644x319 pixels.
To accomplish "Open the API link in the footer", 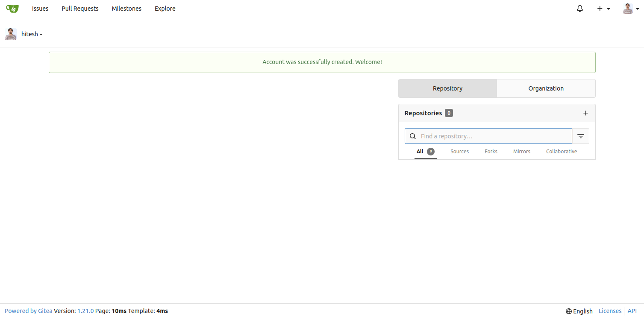I will coord(632,311).
